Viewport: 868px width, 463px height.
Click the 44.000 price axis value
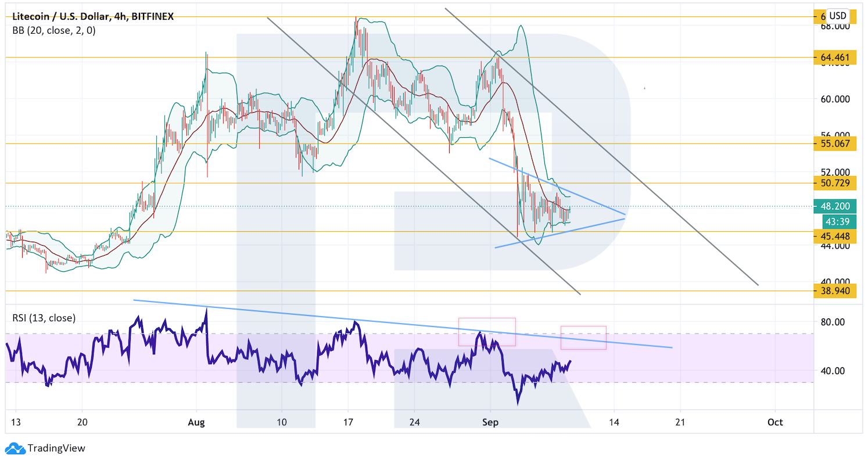pyautogui.click(x=835, y=246)
